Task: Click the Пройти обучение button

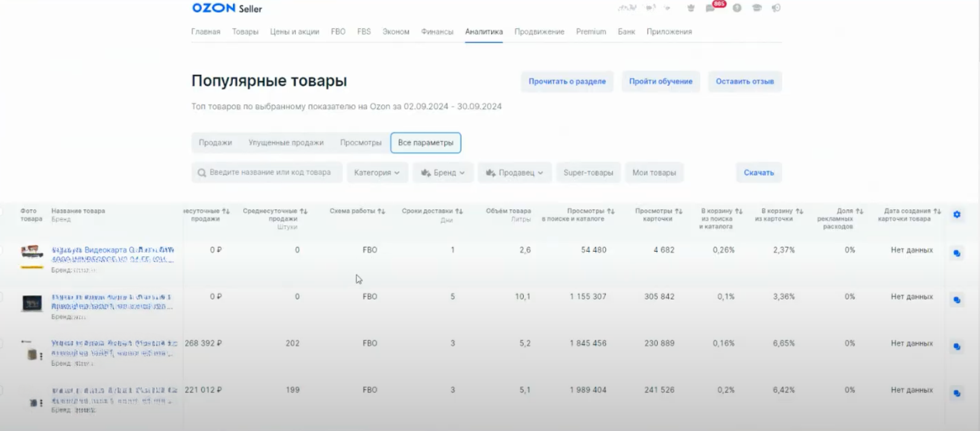Action: 661,81
